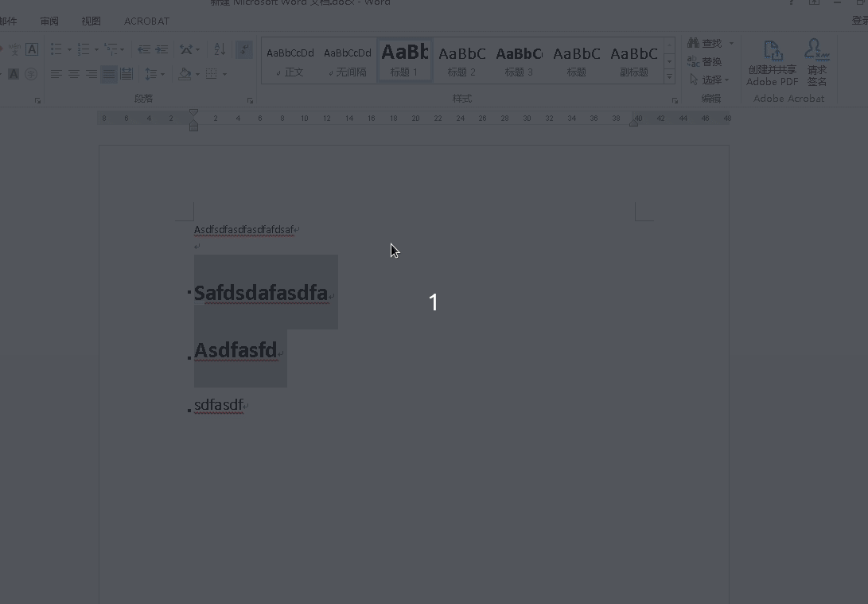Expand the styles gallery with the More arrow
This screenshot has height=604, width=868.
[x=669, y=77]
